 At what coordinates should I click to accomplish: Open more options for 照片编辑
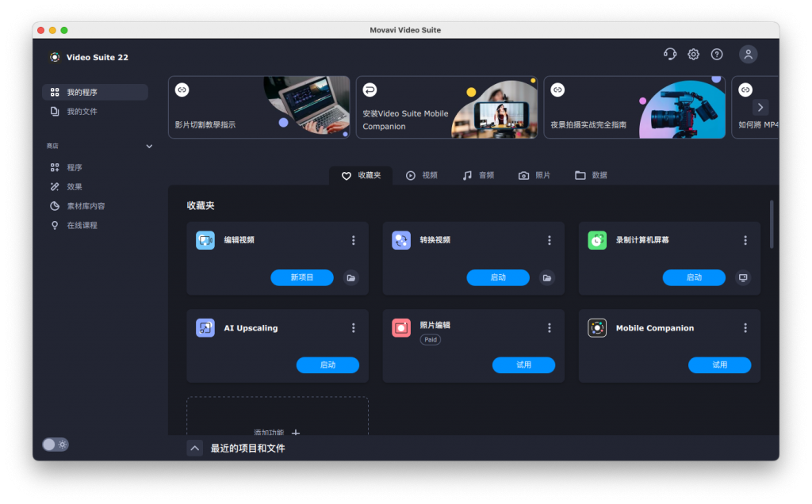(x=550, y=328)
